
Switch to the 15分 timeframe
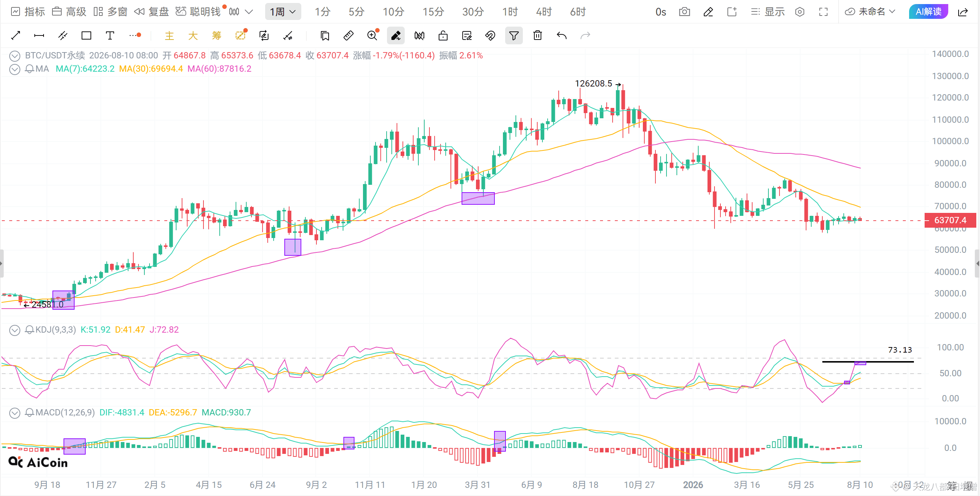433,12
